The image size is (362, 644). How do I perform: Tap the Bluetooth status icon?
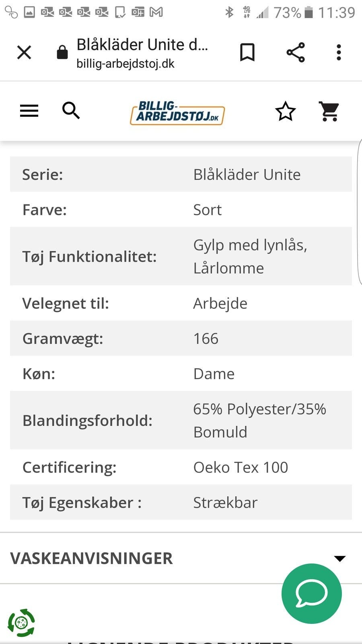[229, 12]
